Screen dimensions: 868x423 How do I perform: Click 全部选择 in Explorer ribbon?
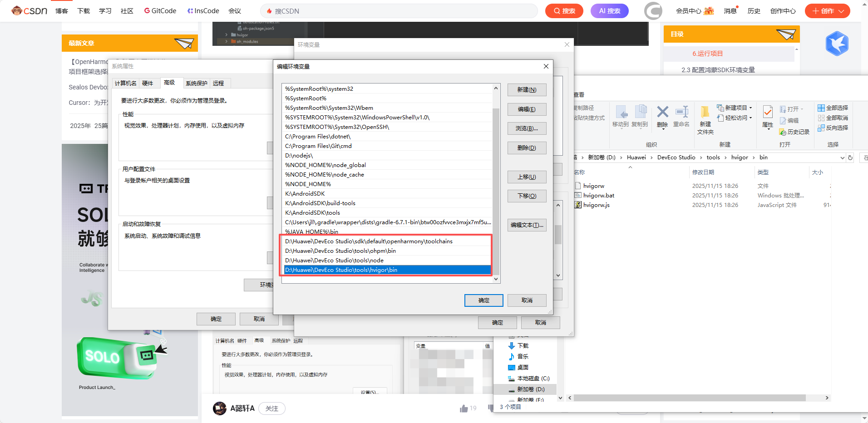click(833, 108)
